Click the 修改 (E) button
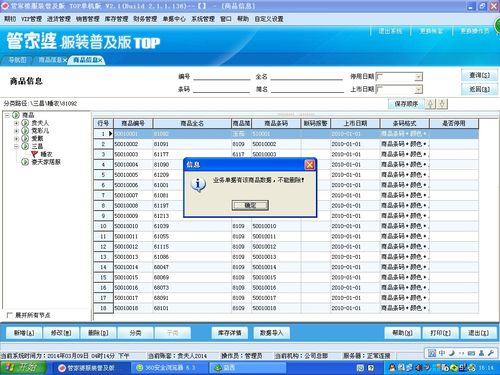500x375 pixels. click(61, 333)
